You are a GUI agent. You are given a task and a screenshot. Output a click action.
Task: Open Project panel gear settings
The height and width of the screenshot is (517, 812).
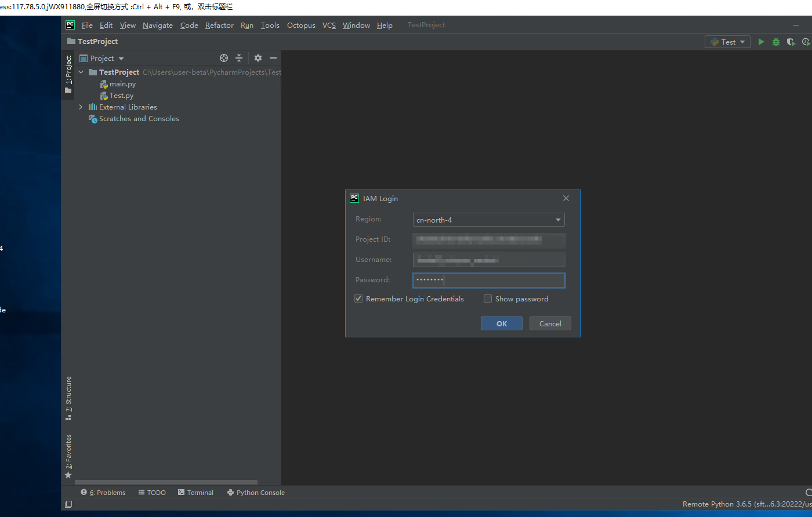(x=258, y=58)
